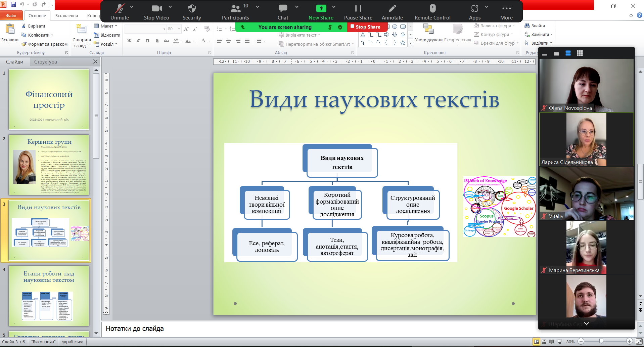Toggle strikethrough formatting (abc)
The image size is (644, 347).
point(167,41)
